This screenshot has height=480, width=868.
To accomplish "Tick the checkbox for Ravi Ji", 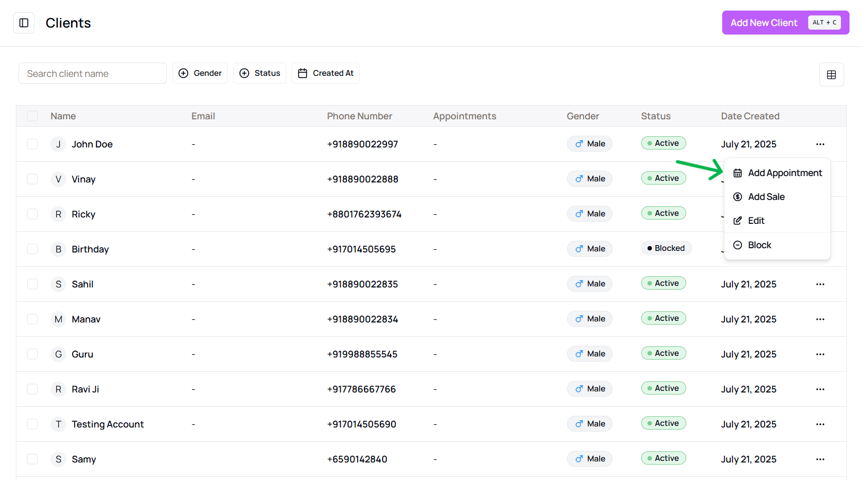I will click(32, 389).
